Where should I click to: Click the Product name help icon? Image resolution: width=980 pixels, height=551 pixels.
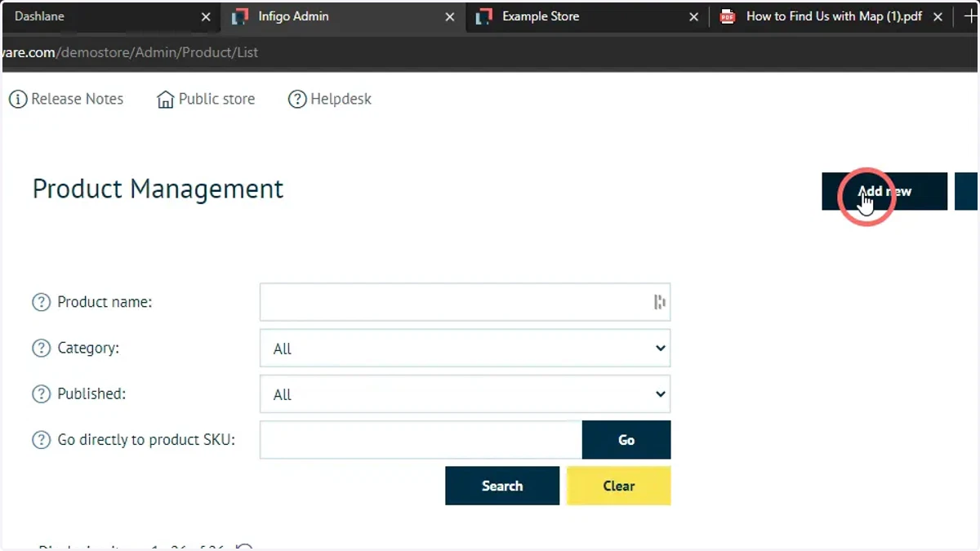(41, 302)
